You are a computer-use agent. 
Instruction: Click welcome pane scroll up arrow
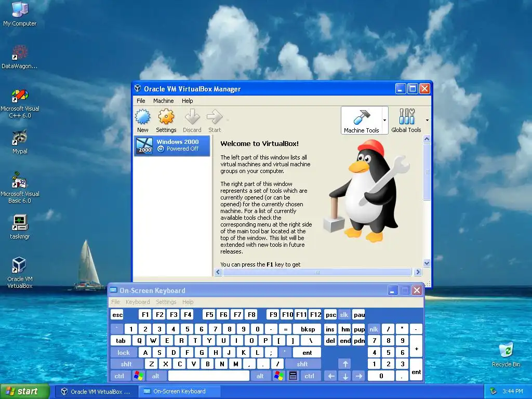[427, 139]
